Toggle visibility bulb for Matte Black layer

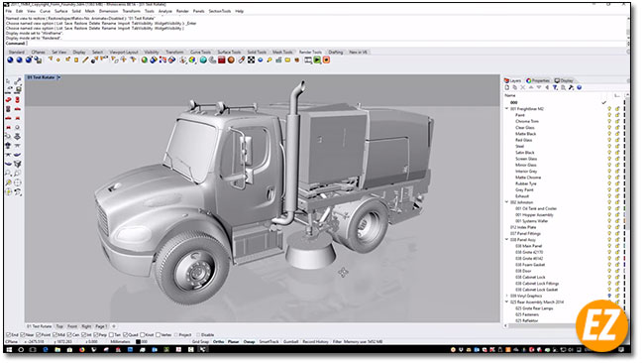click(609, 134)
